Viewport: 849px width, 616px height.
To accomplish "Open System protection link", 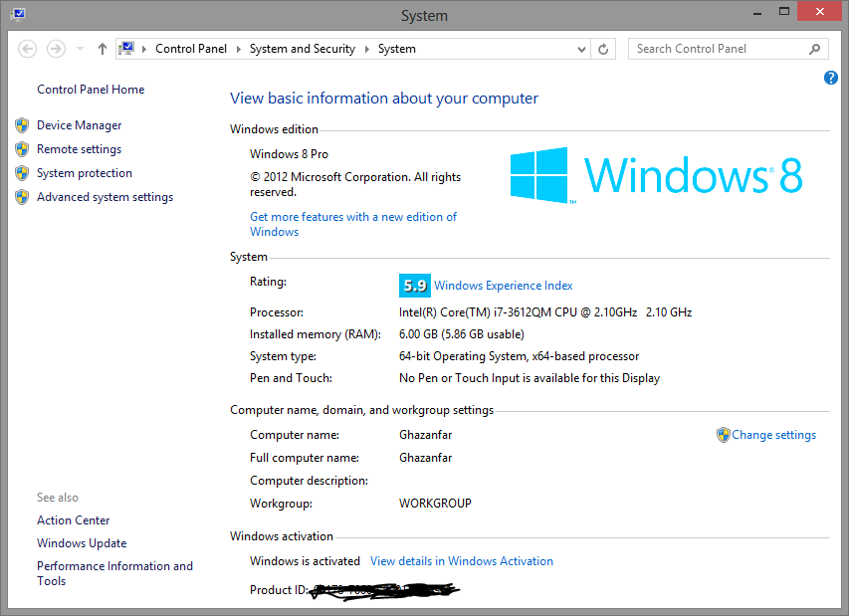I will point(85,173).
